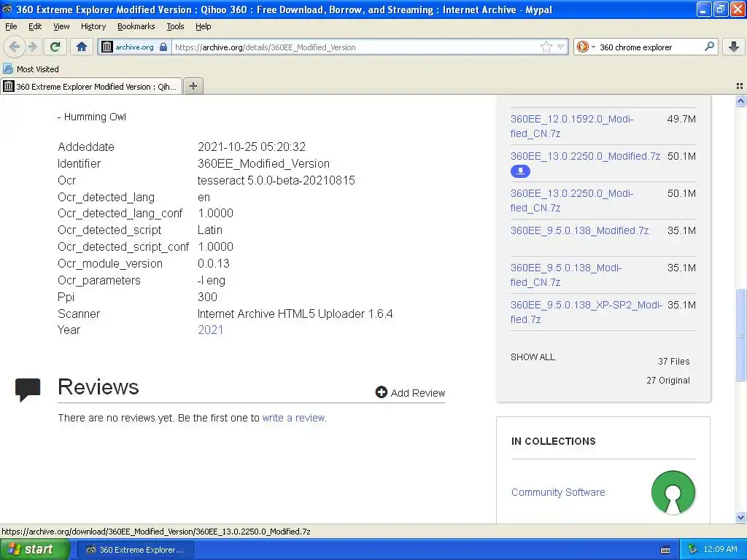The height and width of the screenshot is (560, 747).
Task: Click SHOW ALL files
Action: (533, 357)
